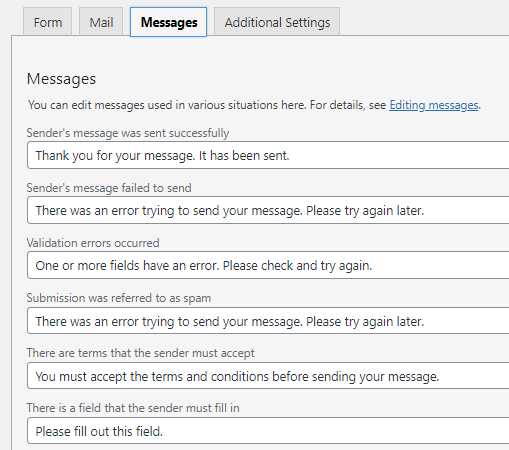Click the 'You must accept the terms' field

tap(268, 376)
